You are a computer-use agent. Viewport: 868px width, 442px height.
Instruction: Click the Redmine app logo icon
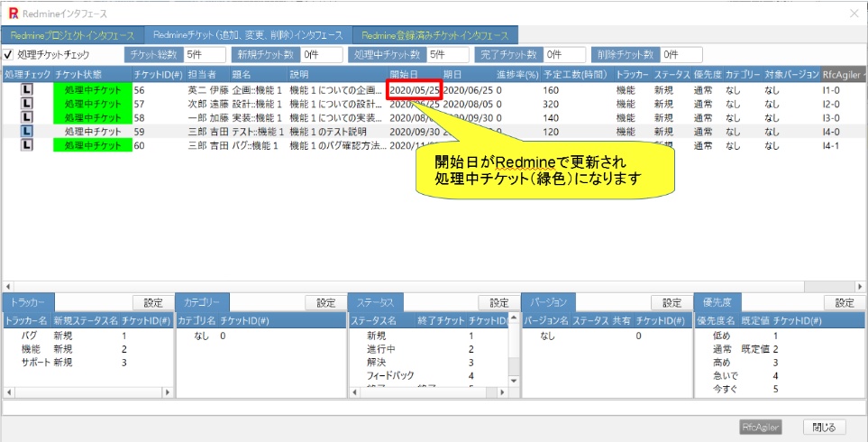14,14
